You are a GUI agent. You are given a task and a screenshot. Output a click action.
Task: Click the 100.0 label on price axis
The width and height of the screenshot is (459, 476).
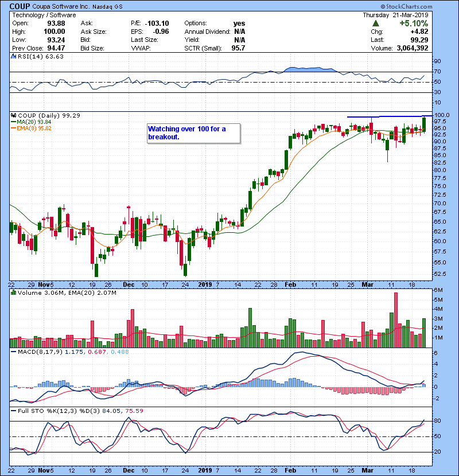(442, 115)
